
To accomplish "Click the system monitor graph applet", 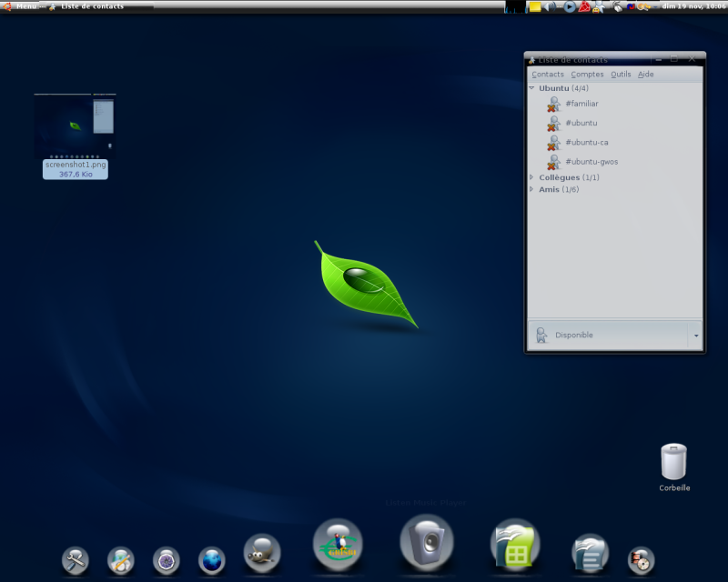I will (x=516, y=7).
